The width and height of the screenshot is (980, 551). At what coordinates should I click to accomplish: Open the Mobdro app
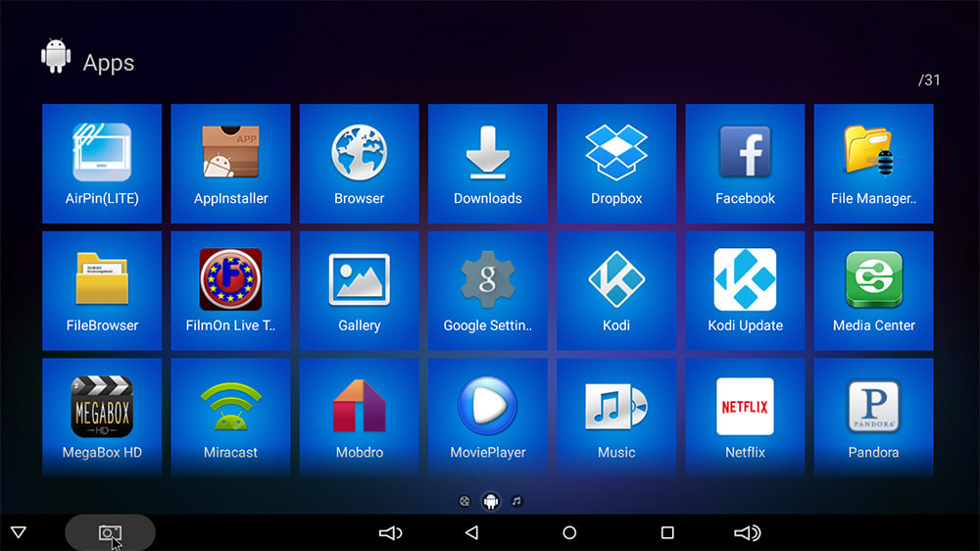pyautogui.click(x=360, y=418)
